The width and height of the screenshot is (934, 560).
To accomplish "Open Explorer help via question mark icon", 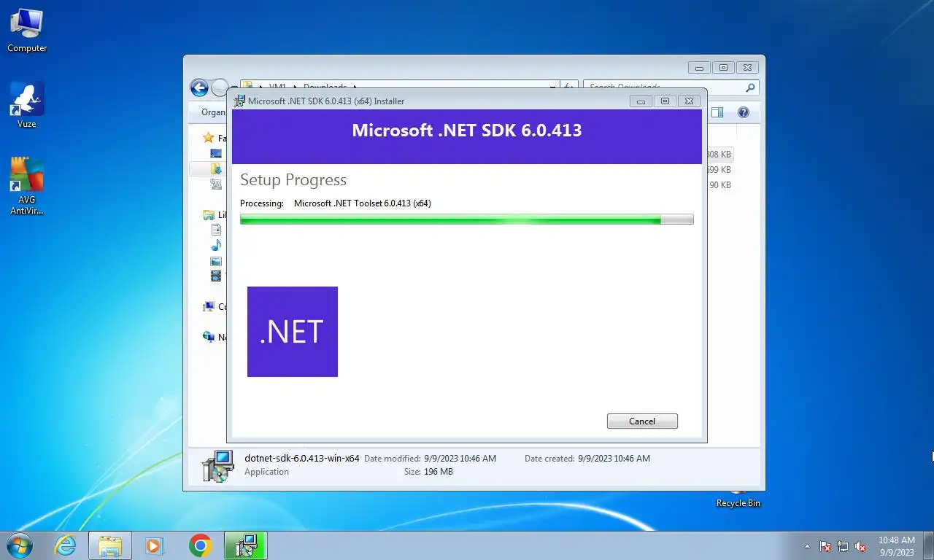I will pyautogui.click(x=744, y=112).
